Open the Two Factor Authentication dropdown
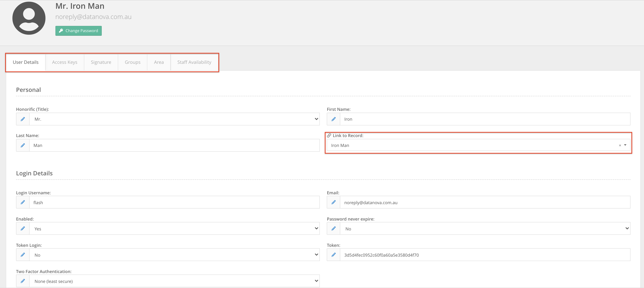The width and height of the screenshot is (644, 288). (x=174, y=281)
